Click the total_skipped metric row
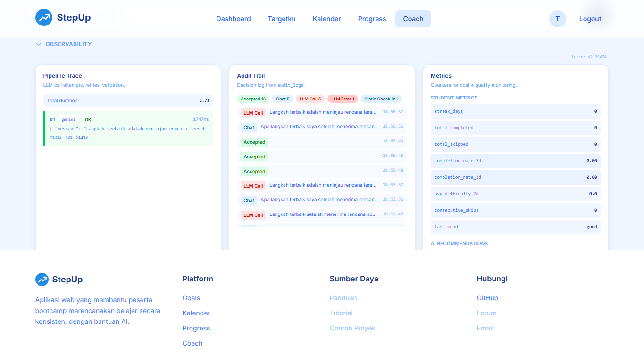Image resolution: width=644 pixels, height=362 pixels. coord(516,144)
